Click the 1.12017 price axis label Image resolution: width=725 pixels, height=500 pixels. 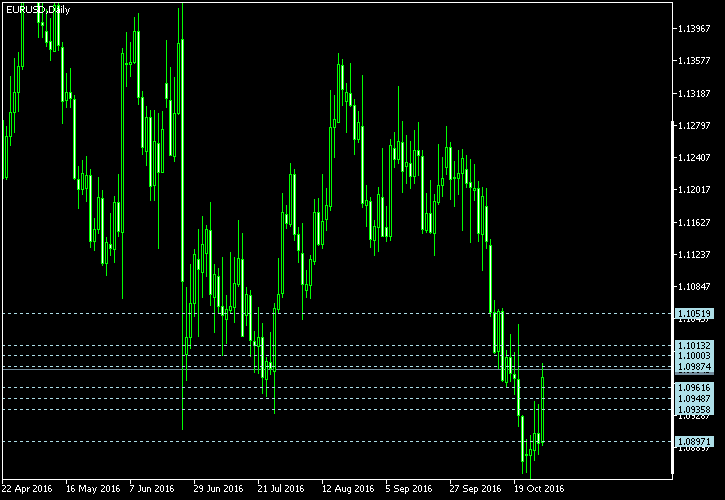pos(694,190)
